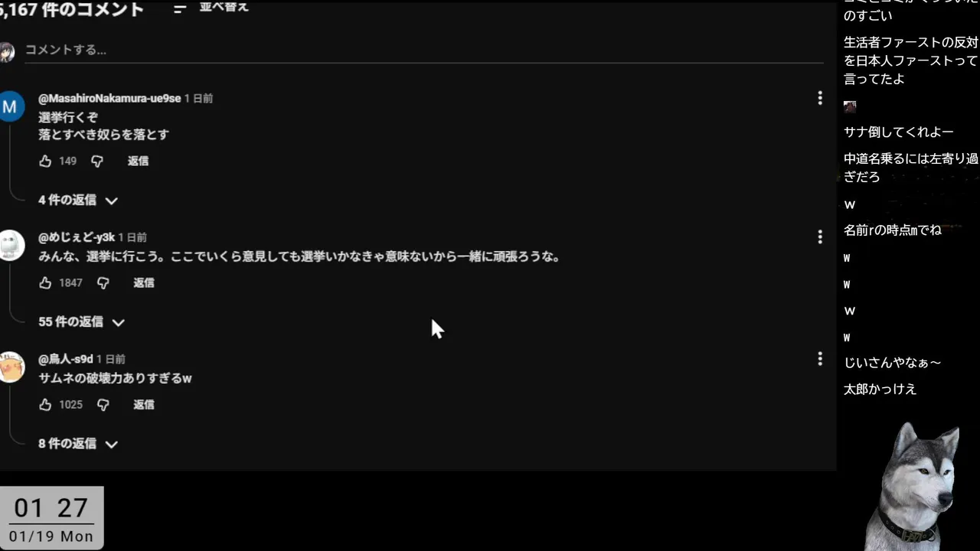Click your own profile avatar beside comment box
The width and height of the screenshot is (980, 551).
click(7, 52)
